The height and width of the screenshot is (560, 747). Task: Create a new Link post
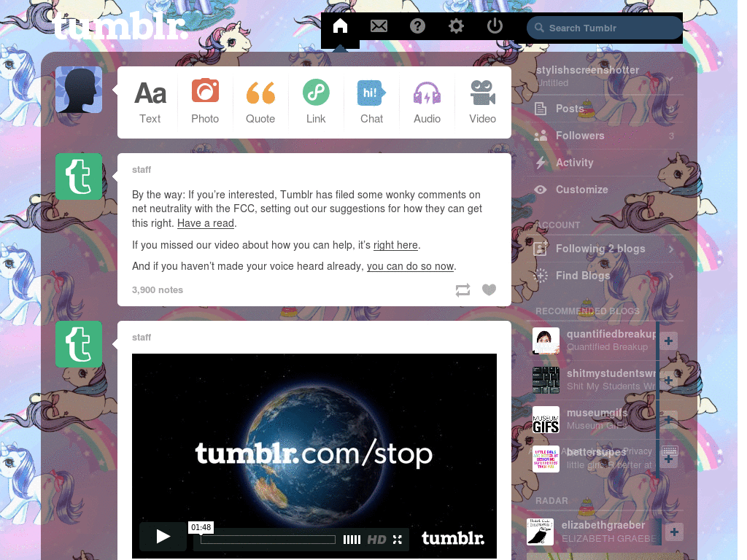coord(316,102)
